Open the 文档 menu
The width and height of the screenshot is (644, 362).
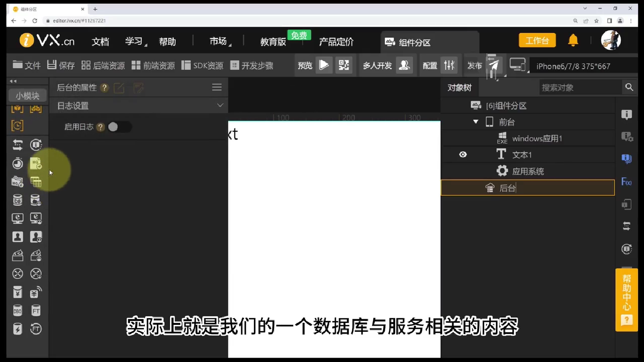point(100,42)
